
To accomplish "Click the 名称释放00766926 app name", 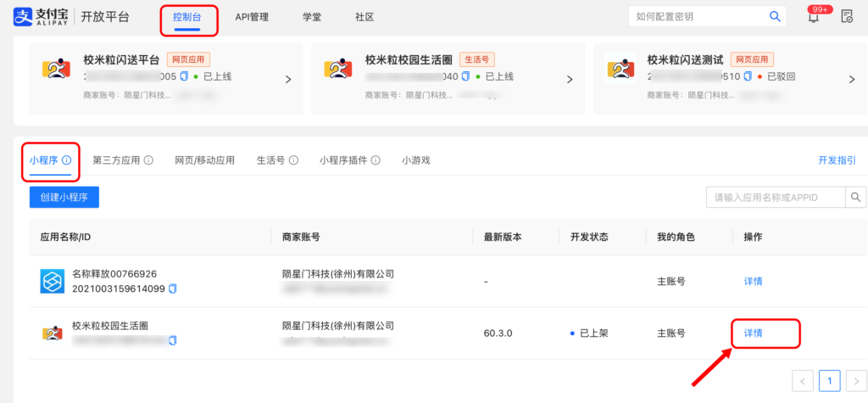I will click(x=114, y=274).
